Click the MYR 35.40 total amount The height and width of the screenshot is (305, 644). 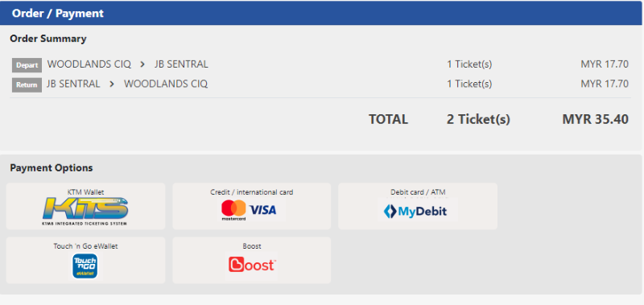point(595,119)
